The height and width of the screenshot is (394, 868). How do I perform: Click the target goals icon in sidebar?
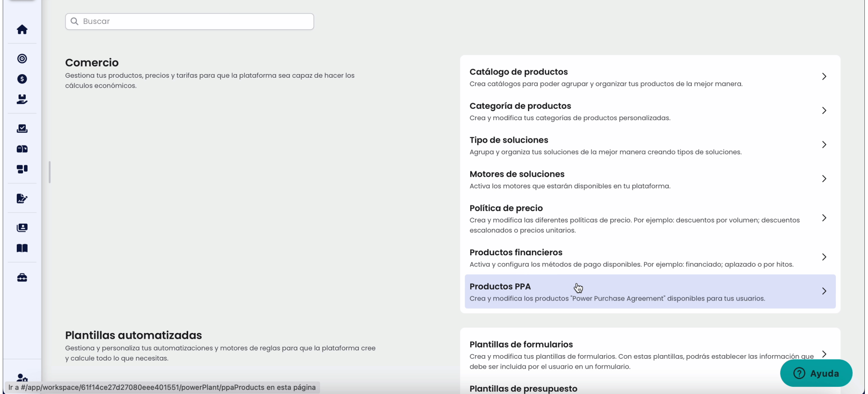point(22,59)
